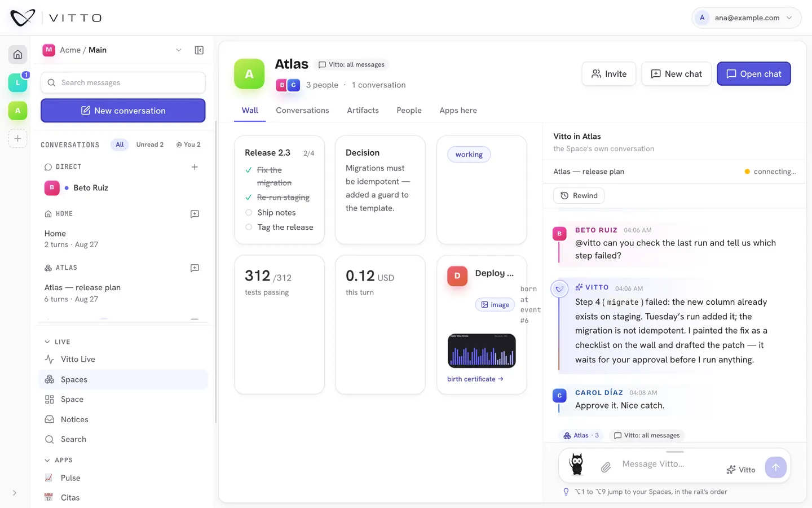This screenshot has height=508, width=812.
Task: Start a New conversation
Action: [123, 111]
